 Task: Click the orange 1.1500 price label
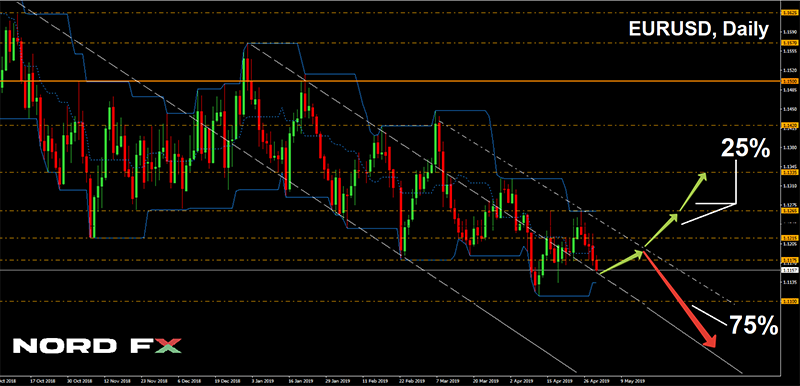pos(790,81)
